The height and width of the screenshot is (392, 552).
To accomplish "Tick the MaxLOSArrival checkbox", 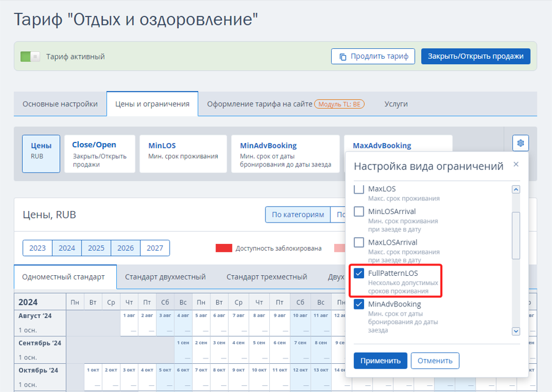I will coord(359,242).
